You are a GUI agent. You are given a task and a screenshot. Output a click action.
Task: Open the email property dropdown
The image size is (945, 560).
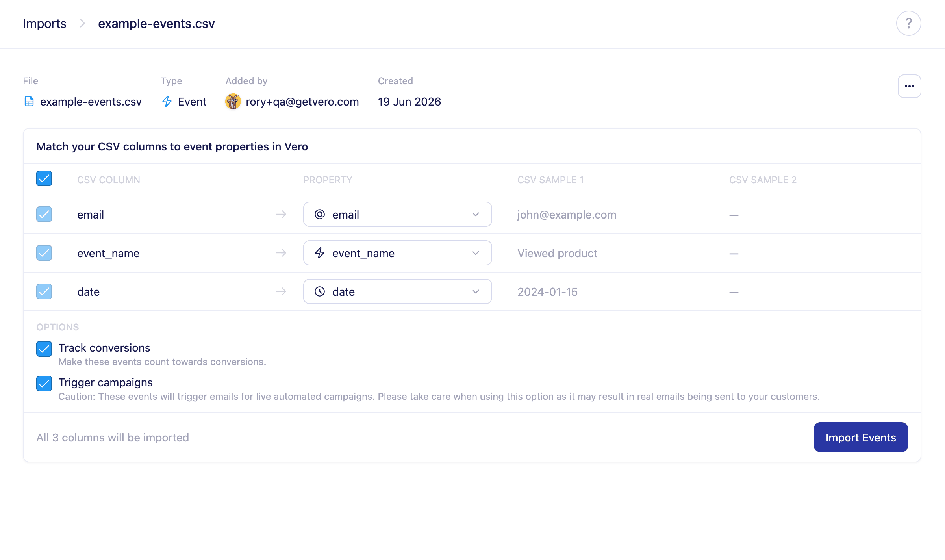[397, 214]
